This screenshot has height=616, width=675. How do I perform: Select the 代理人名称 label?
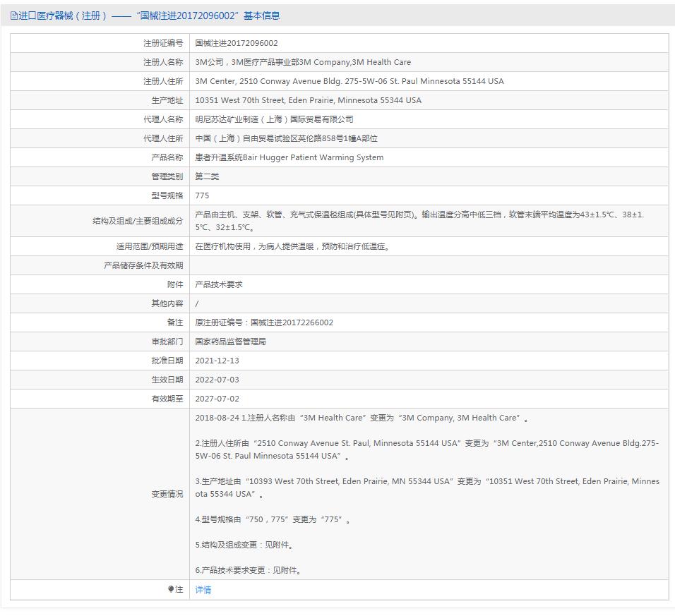pyautogui.click(x=163, y=119)
